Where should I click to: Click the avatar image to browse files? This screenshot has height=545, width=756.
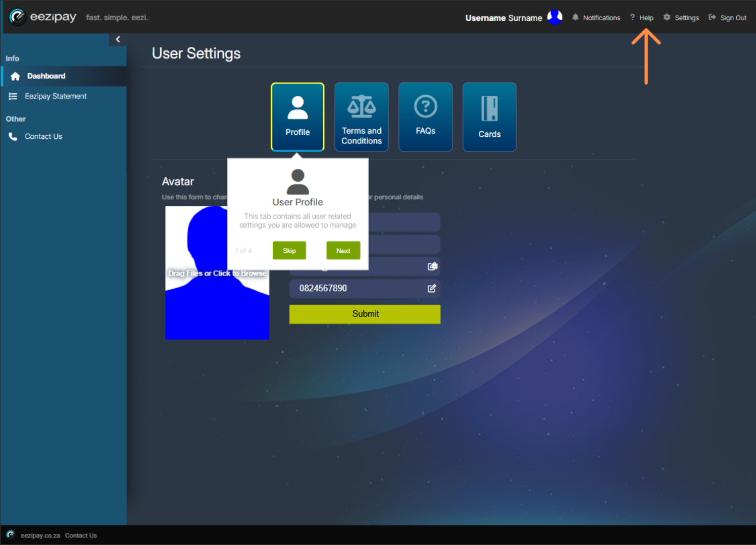217,272
